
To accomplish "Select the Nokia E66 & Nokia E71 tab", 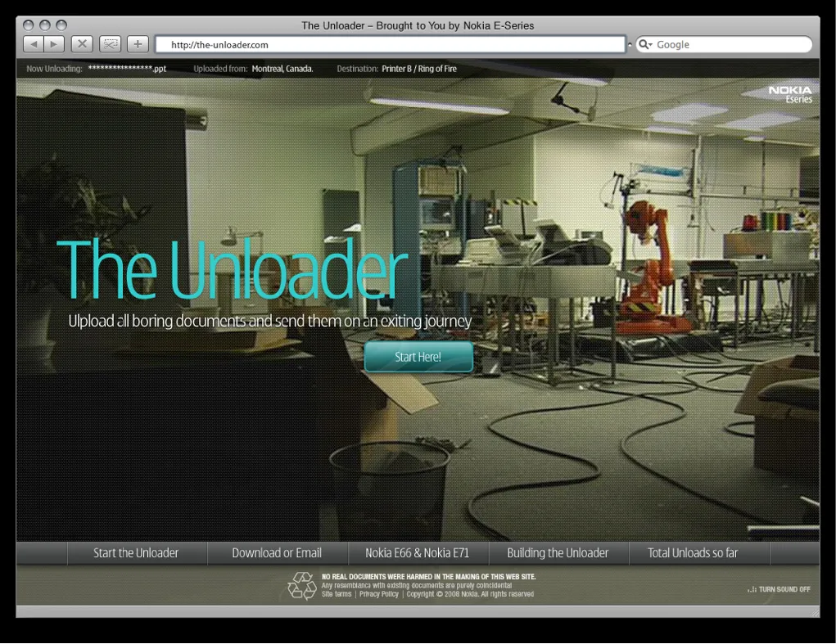I will point(418,553).
